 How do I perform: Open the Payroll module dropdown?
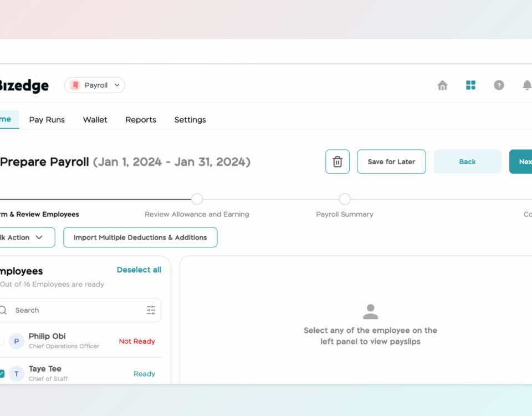95,85
